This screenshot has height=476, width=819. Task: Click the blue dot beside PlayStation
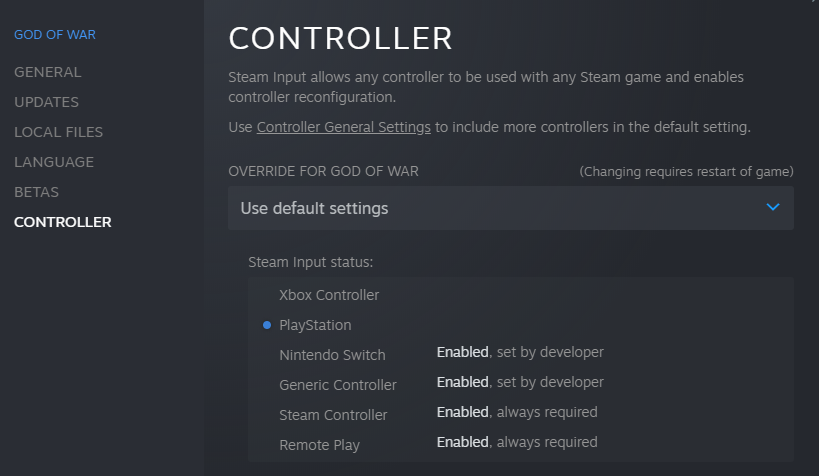tap(267, 325)
